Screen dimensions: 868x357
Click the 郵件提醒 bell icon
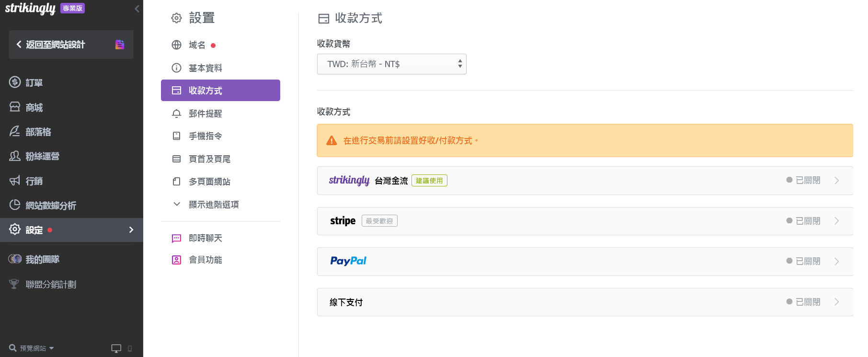(x=176, y=114)
